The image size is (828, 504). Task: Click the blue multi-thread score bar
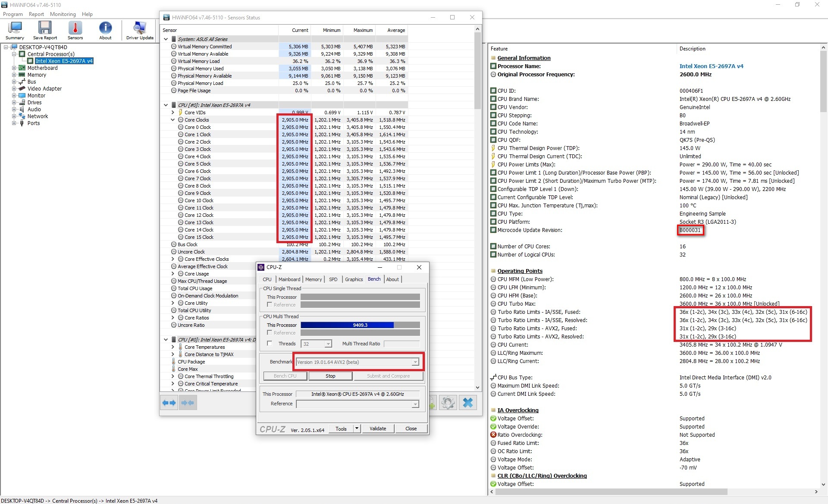[347, 325]
